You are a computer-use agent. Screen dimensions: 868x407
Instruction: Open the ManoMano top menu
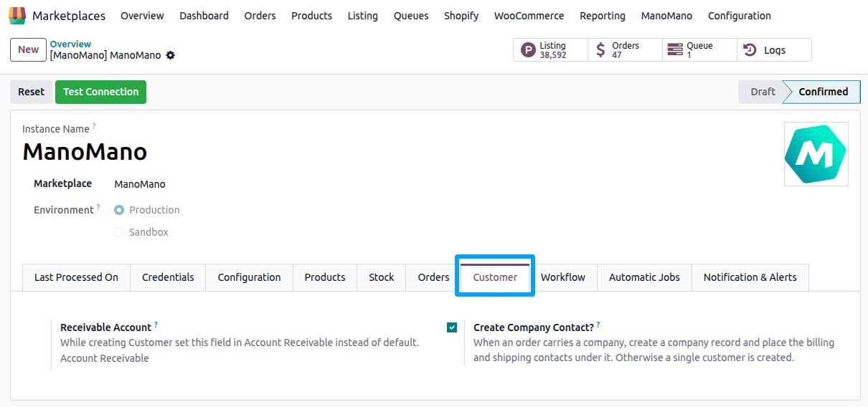(666, 16)
